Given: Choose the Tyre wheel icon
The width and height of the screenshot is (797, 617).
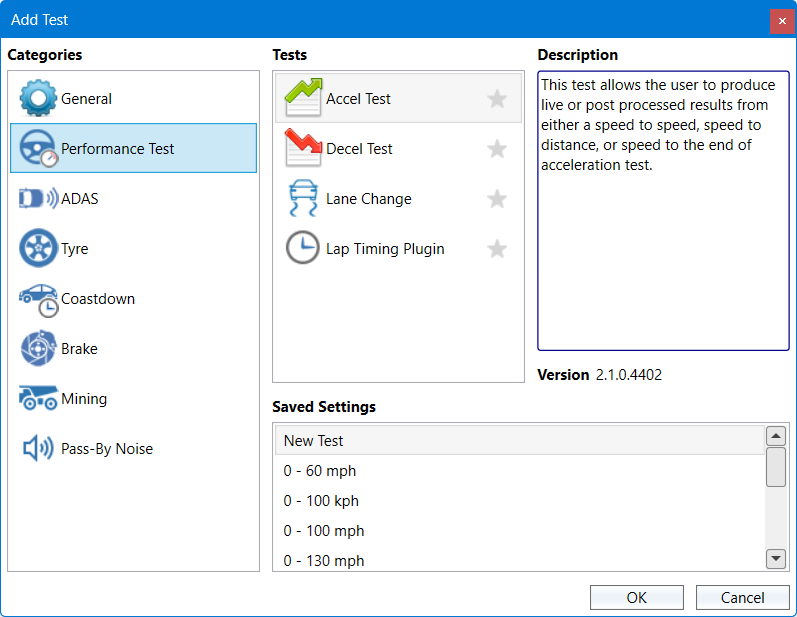Looking at the screenshot, I should click(38, 249).
